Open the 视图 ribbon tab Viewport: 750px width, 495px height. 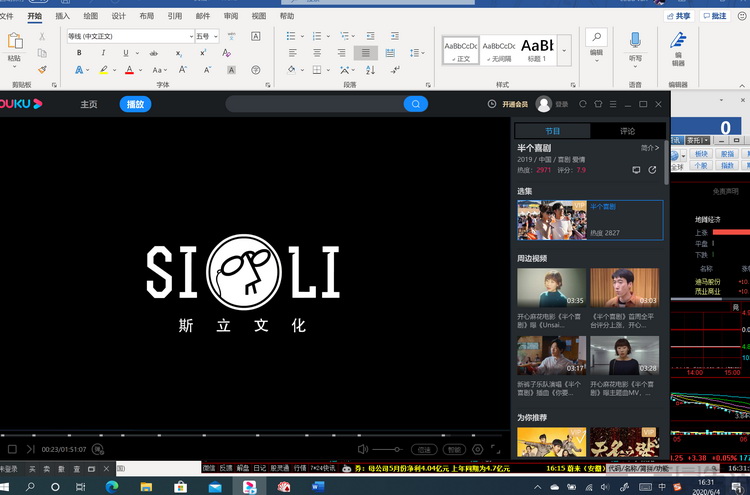click(259, 16)
